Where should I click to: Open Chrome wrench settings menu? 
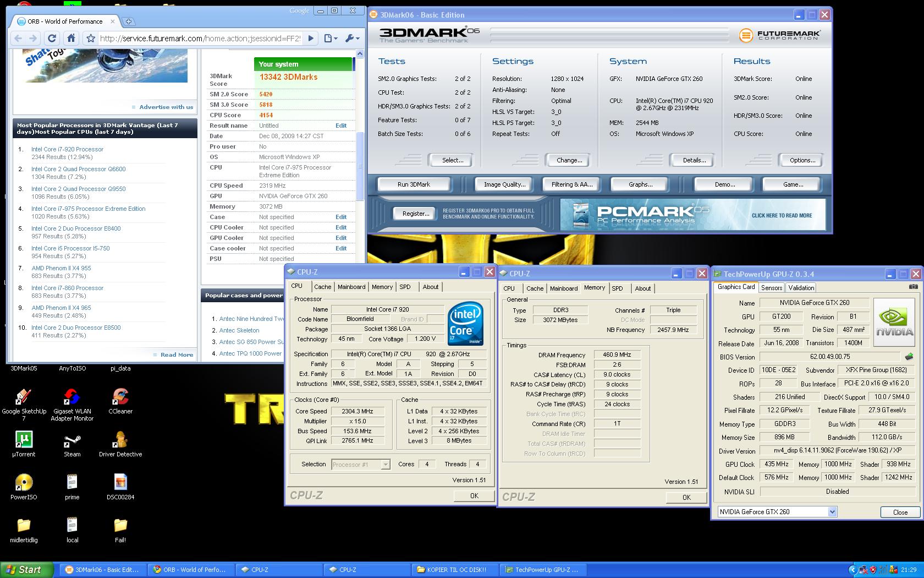click(351, 38)
